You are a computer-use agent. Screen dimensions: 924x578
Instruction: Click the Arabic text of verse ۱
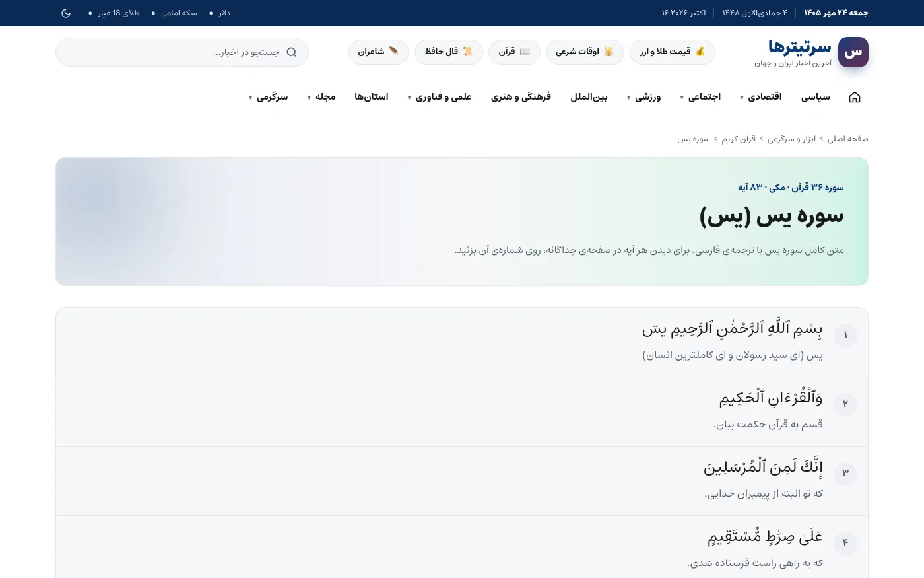pos(733,330)
